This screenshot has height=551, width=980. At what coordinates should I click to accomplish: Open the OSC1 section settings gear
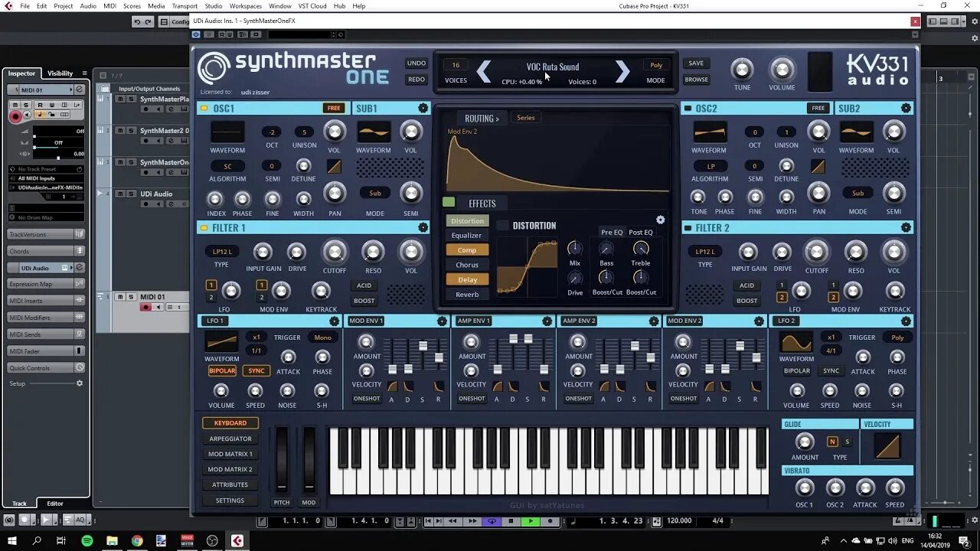click(423, 109)
